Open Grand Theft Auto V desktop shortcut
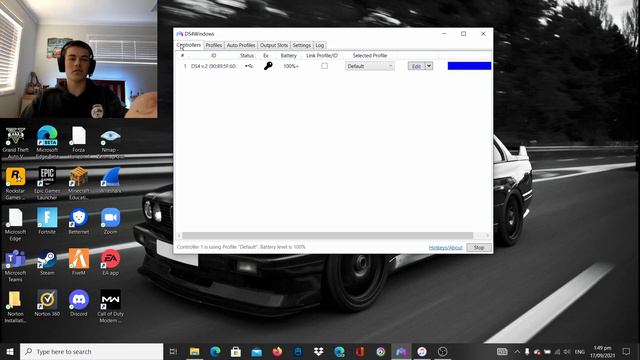640x360 pixels. tap(16, 142)
